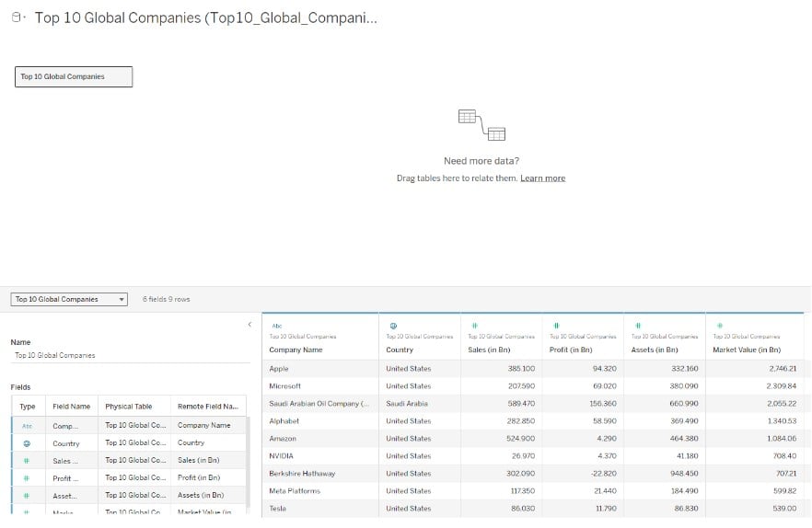Click the number type icon in the Sales field row
The height and width of the screenshot is (528, 812).
27,461
